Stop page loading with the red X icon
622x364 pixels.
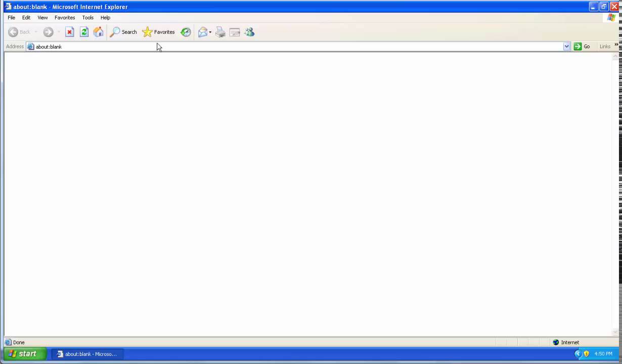click(x=70, y=32)
